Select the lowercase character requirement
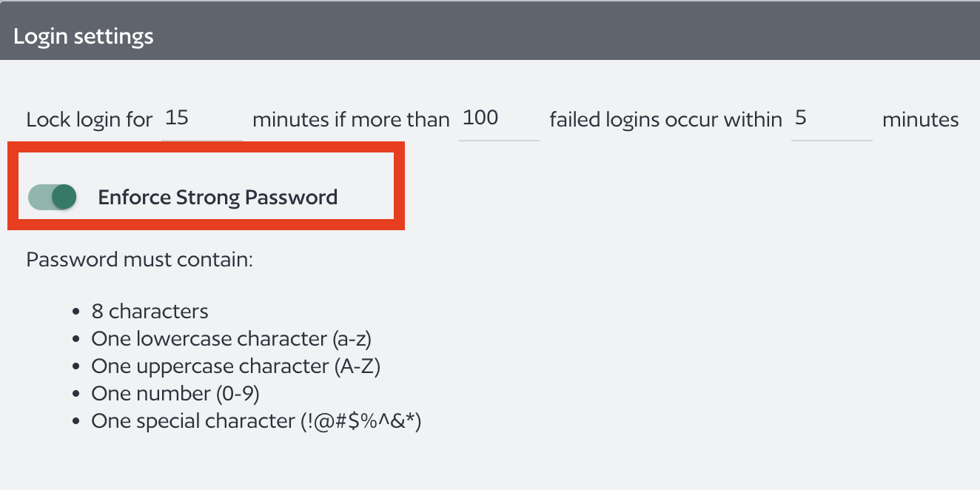Viewport: 980px width, 490px height. coord(232,338)
